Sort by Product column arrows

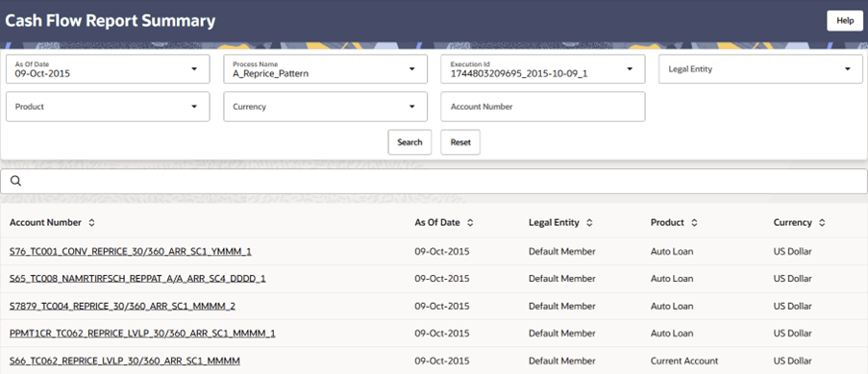tap(694, 223)
